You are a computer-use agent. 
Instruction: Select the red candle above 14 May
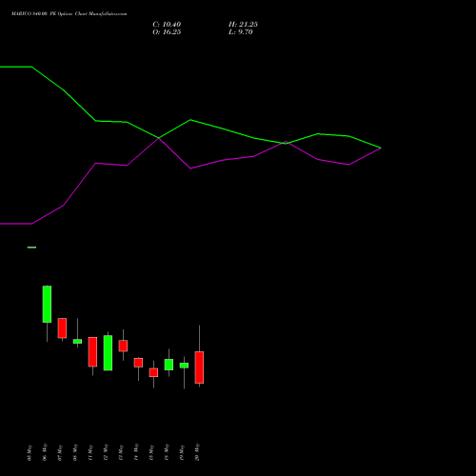pyautogui.click(x=138, y=363)
